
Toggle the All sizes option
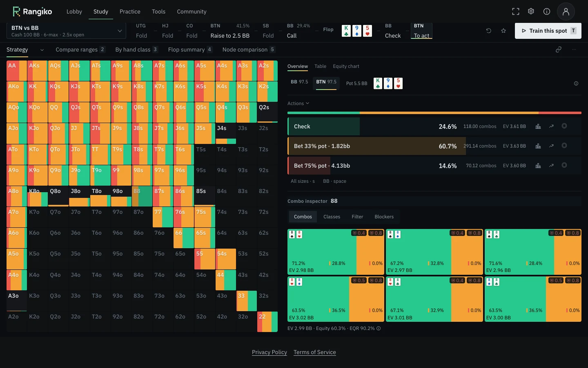[303, 181]
